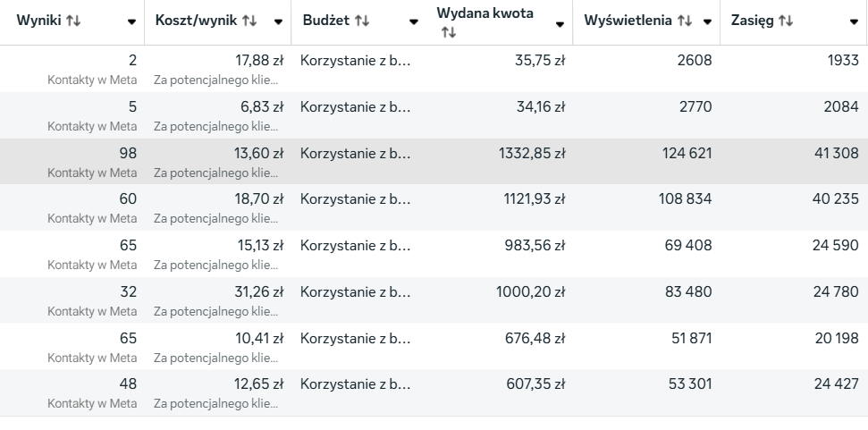Viewport: 868px width, 430px height.
Task: Open Wyniki column dropdown arrow
Action: 131,22
